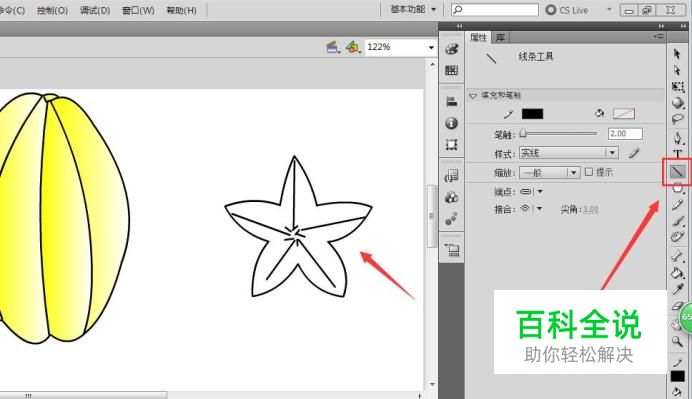Screen dimensions: 692x399
Task: Click the CS Live button
Action: (x=567, y=10)
